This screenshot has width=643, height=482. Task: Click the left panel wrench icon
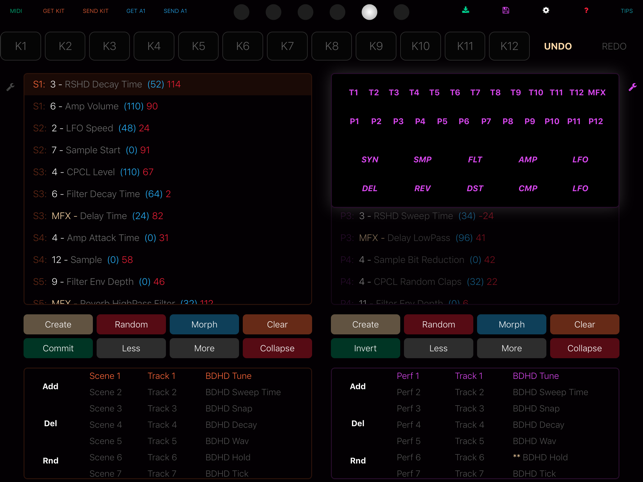(x=10, y=87)
